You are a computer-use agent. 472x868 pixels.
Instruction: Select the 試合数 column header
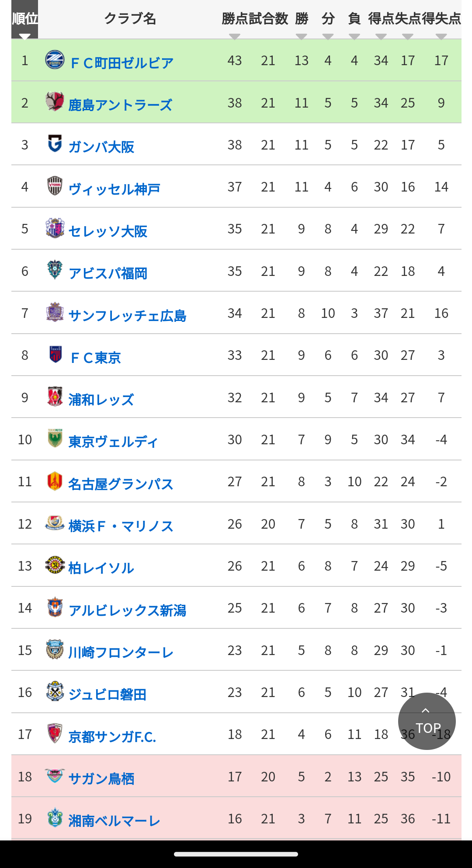(x=268, y=18)
